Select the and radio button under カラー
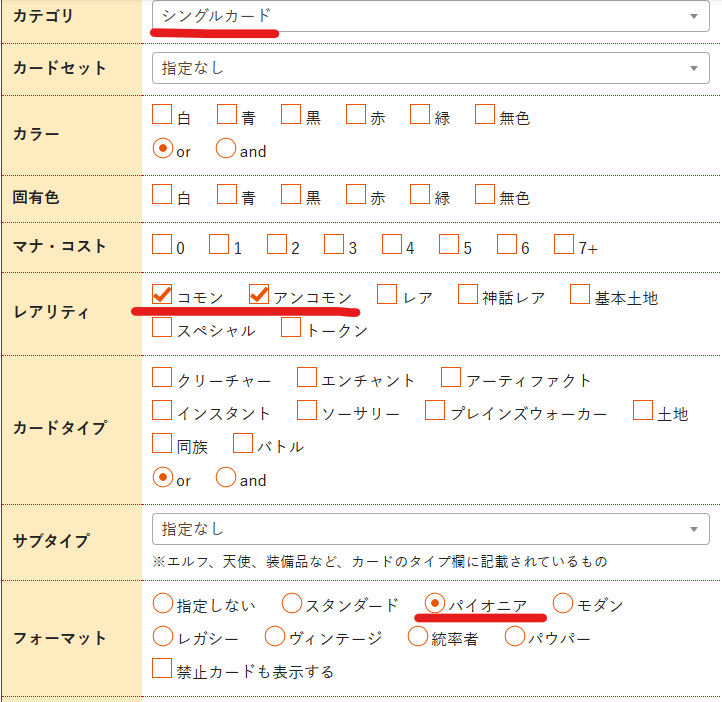This screenshot has height=702, width=722. [x=226, y=149]
